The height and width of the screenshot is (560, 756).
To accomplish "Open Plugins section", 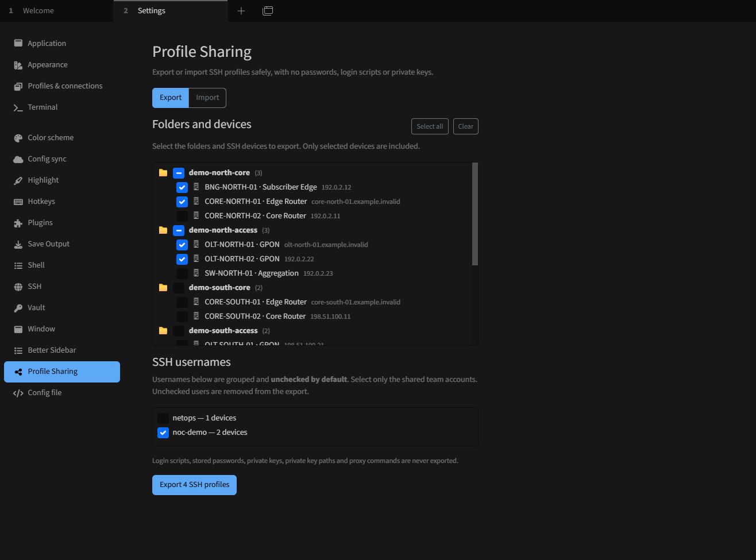I will 62,222.
